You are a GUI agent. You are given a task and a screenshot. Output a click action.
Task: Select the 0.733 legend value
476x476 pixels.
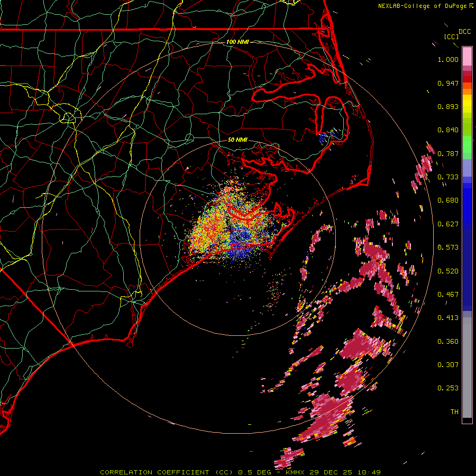(448, 177)
